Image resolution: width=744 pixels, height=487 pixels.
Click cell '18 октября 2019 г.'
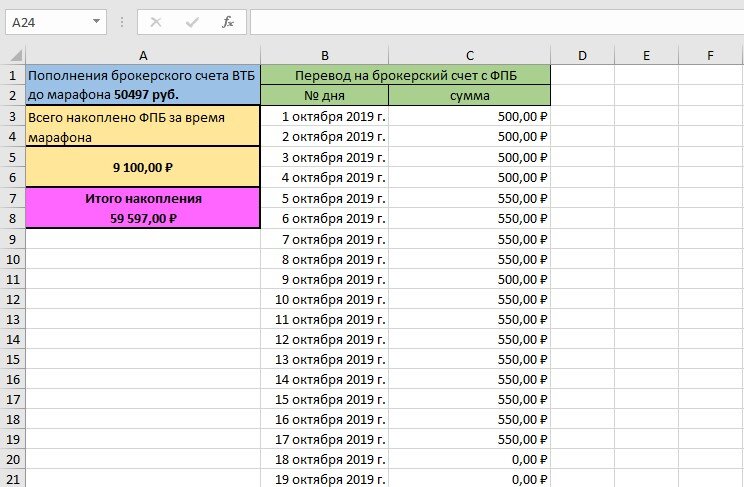pyautogui.click(x=325, y=459)
